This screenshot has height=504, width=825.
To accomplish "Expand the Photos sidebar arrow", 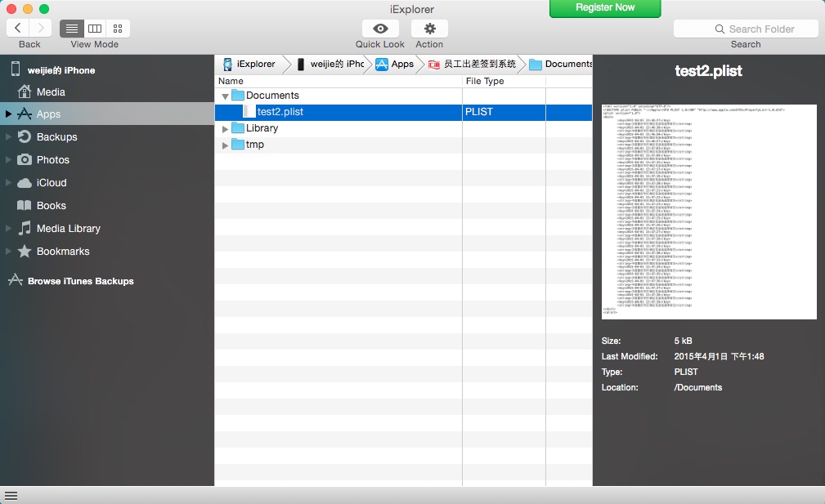I will (8, 160).
